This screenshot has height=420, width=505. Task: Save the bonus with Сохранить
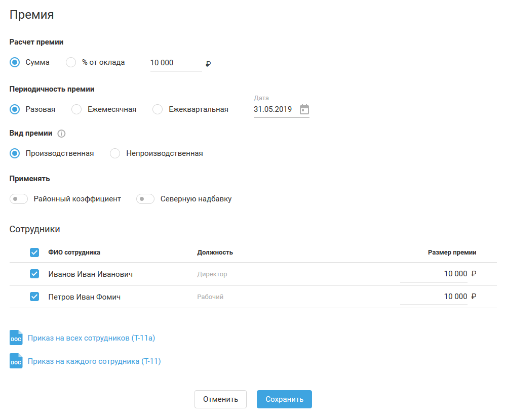tap(284, 399)
